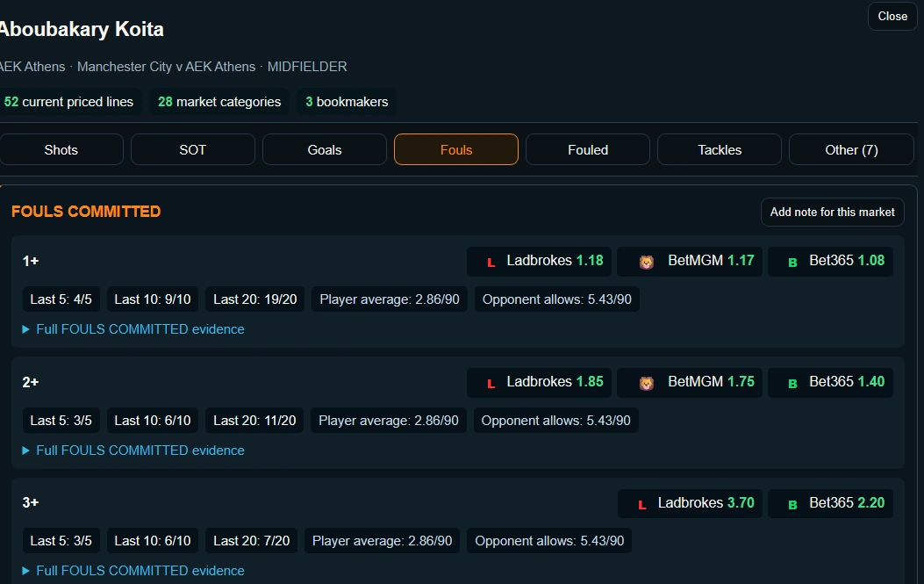The image size is (924, 584).
Task: Click Bet365 logo icon in 2+ row
Action: (x=792, y=384)
